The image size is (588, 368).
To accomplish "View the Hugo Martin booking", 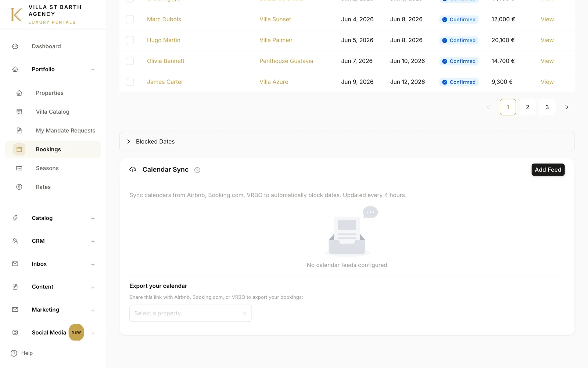I will click(547, 40).
